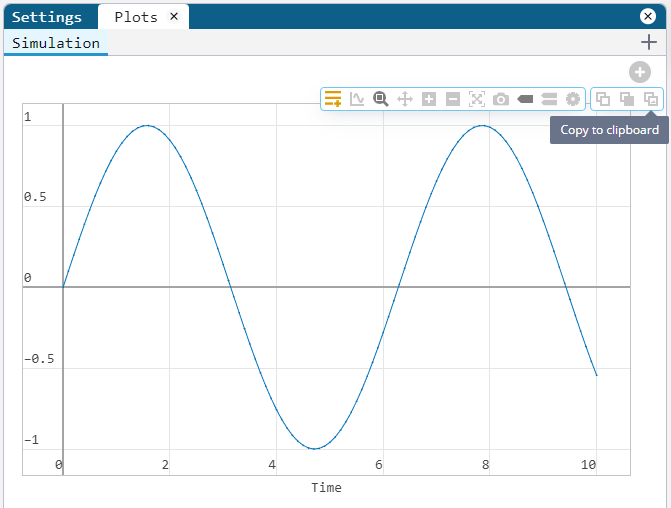Select the pan arrows tool
671x508 pixels.
405,99
